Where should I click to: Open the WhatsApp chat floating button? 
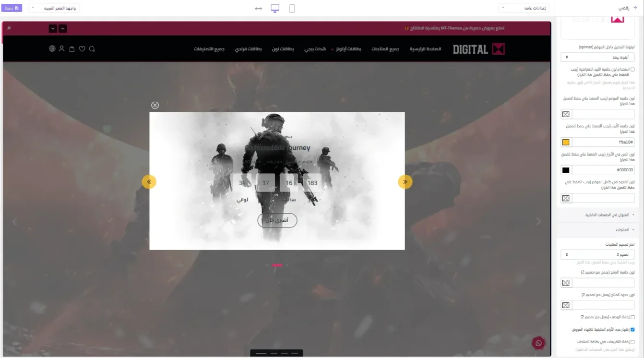point(538,343)
